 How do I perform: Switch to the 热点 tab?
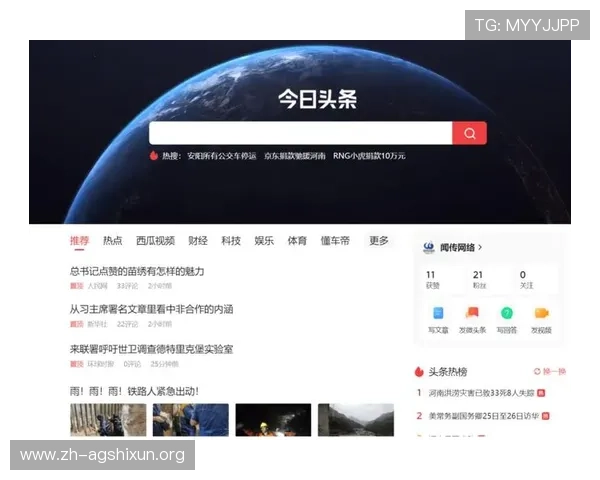112,241
